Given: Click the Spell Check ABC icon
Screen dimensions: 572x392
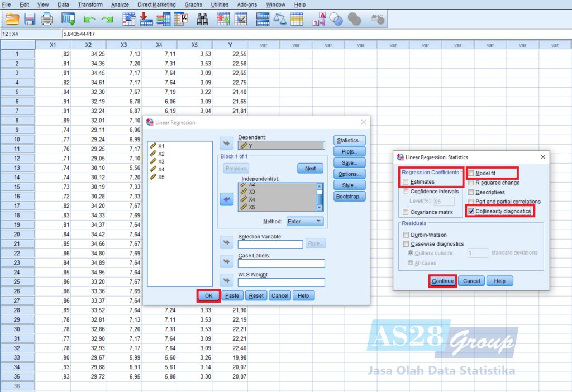Looking at the screenshot, I should 378,19.
